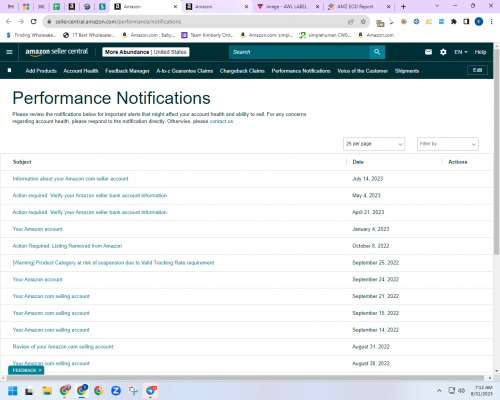This screenshot has height=400, width=500.
Task: Expand the 25 per page dropdown
Action: [374, 144]
